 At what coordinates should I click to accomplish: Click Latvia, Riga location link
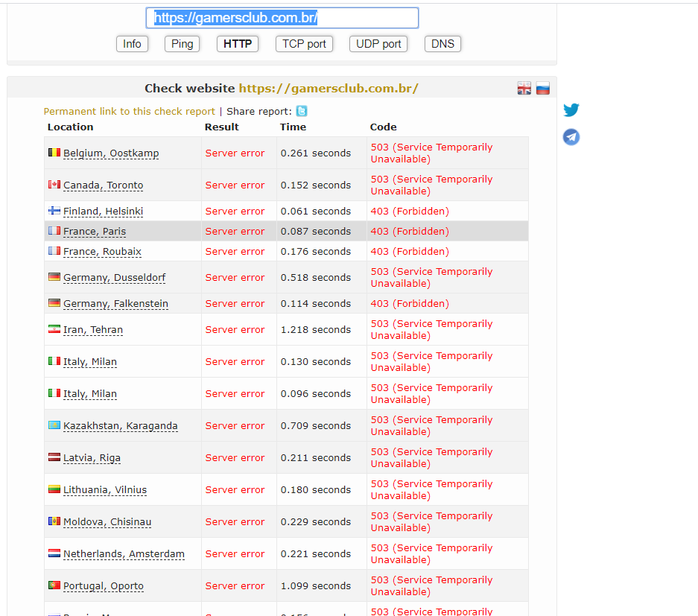(92, 458)
